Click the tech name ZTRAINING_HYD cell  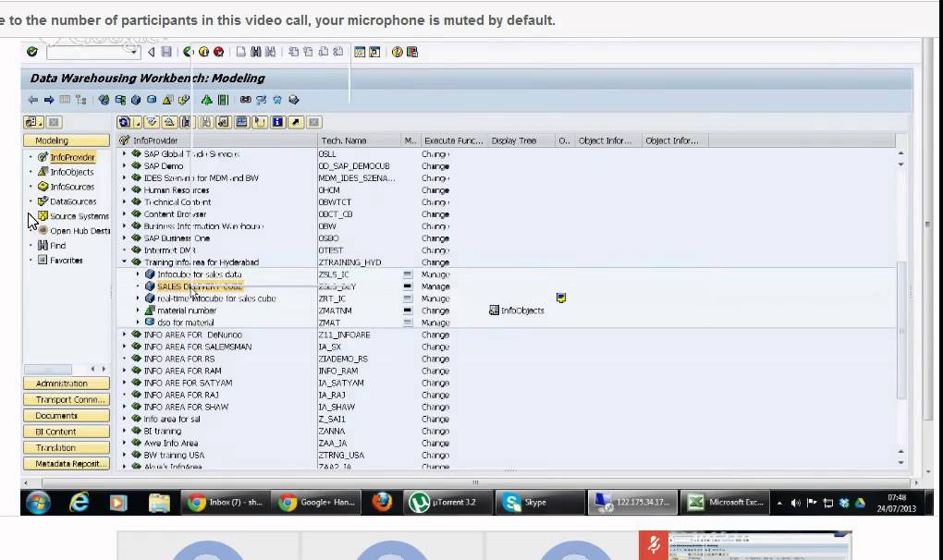point(350,262)
